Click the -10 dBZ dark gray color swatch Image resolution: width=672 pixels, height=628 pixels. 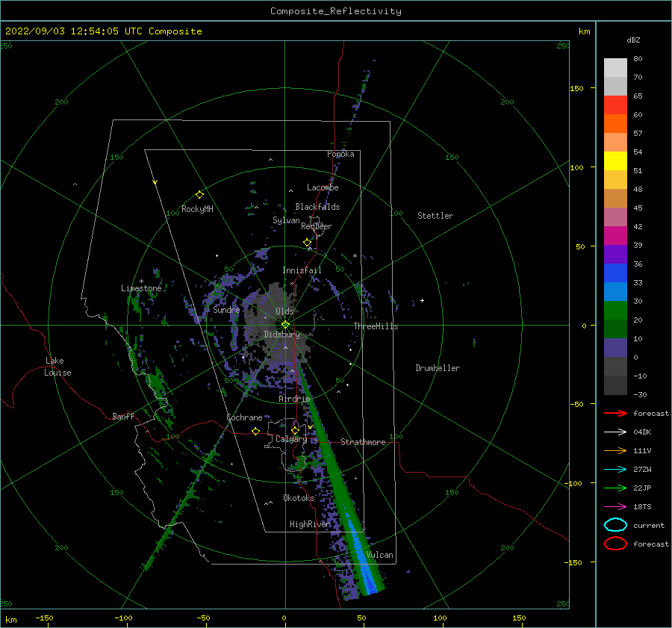click(615, 385)
